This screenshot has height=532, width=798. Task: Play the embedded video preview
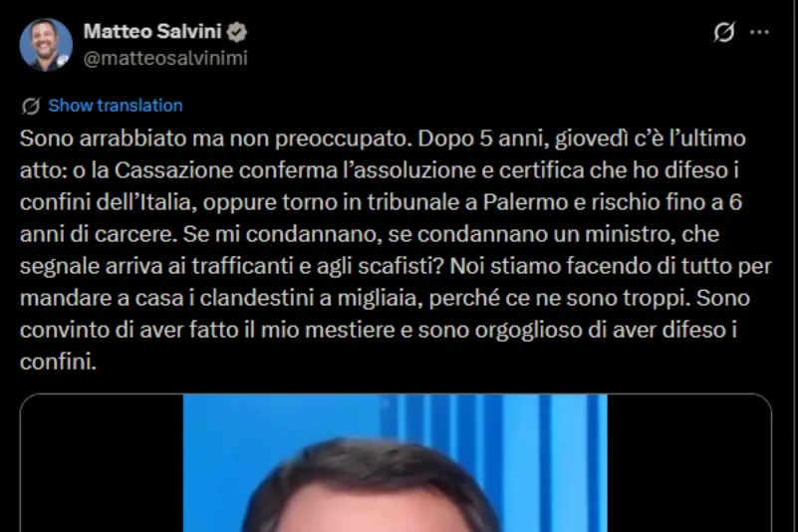pos(396,463)
